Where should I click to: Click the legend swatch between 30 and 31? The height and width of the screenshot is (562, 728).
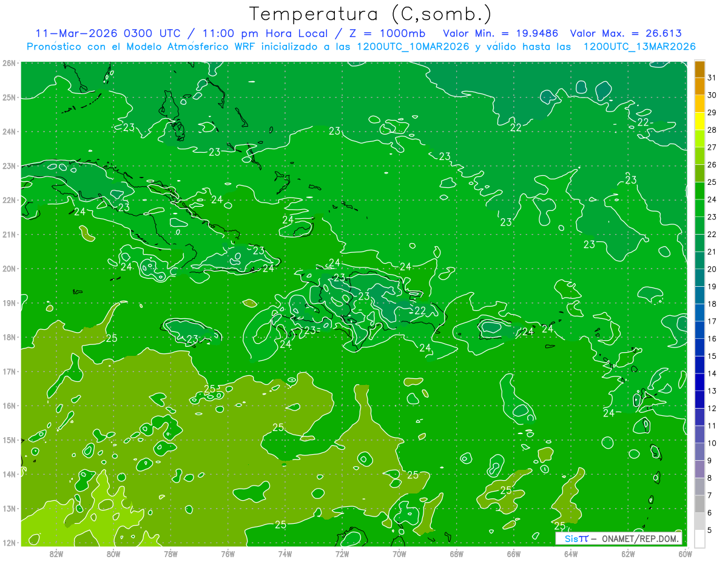click(699, 86)
